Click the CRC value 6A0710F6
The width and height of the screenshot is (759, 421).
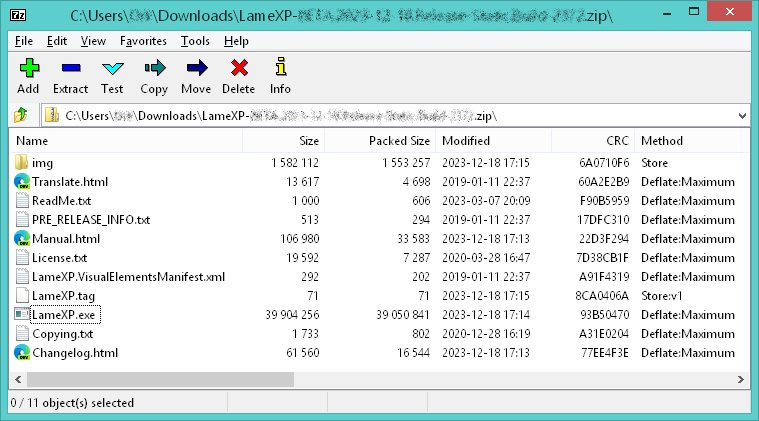tap(604, 163)
